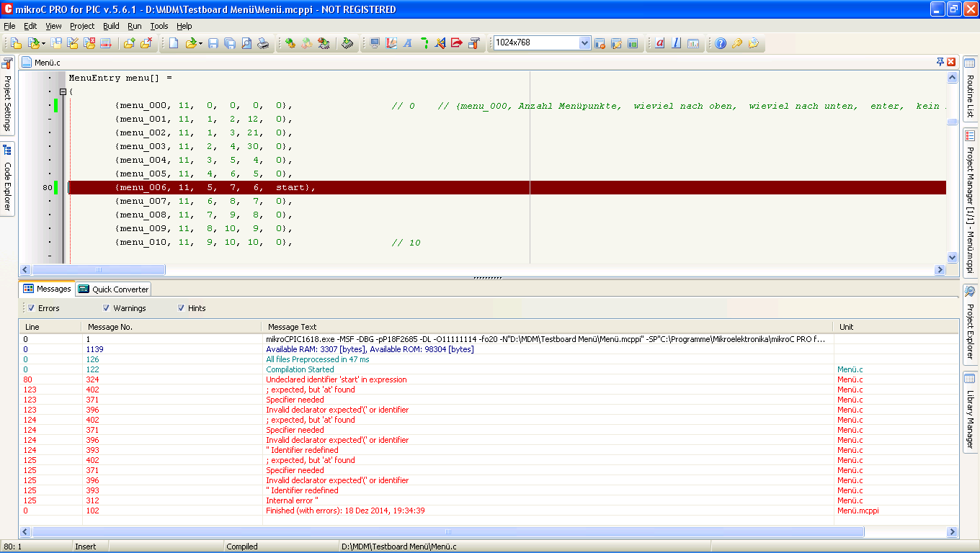980x553 pixels.
Task: Click the Program chip icon
Action: pos(347,43)
